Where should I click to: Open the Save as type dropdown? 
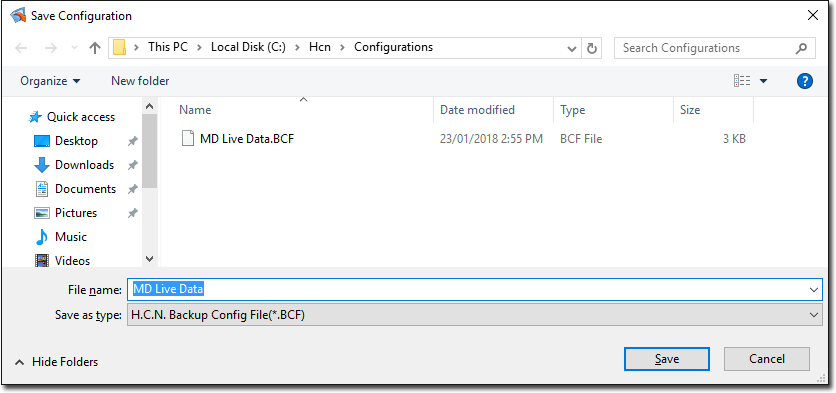tap(475, 315)
